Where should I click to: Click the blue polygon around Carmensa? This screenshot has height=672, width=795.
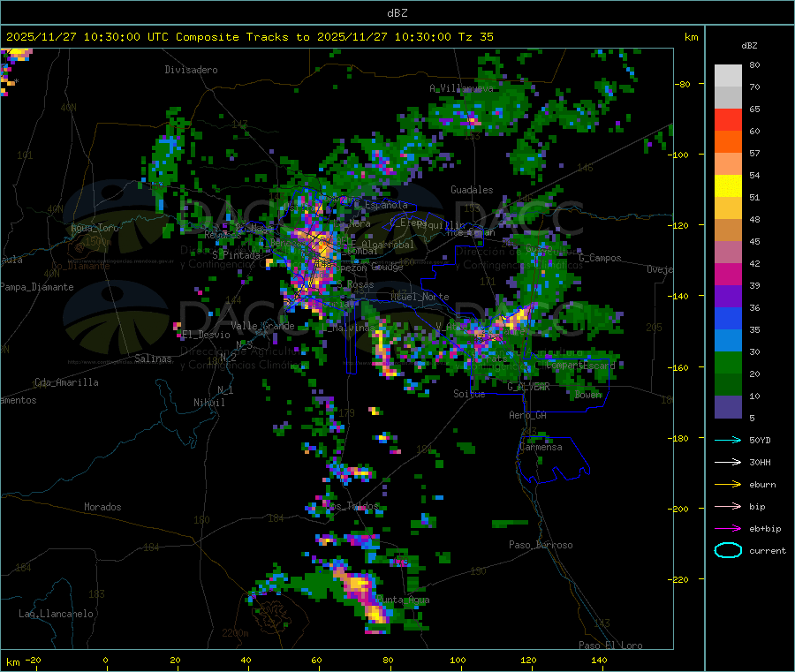pyautogui.click(x=553, y=459)
